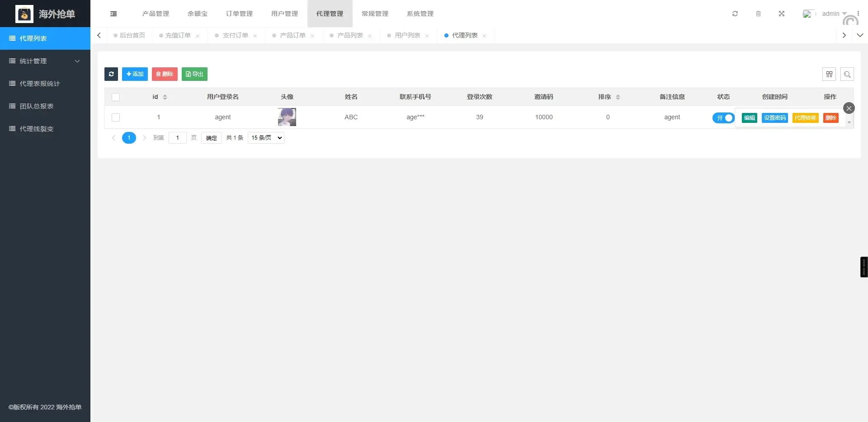Select the checkbox for agent row
The width and height of the screenshot is (868, 422).
(x=116, y=117)
